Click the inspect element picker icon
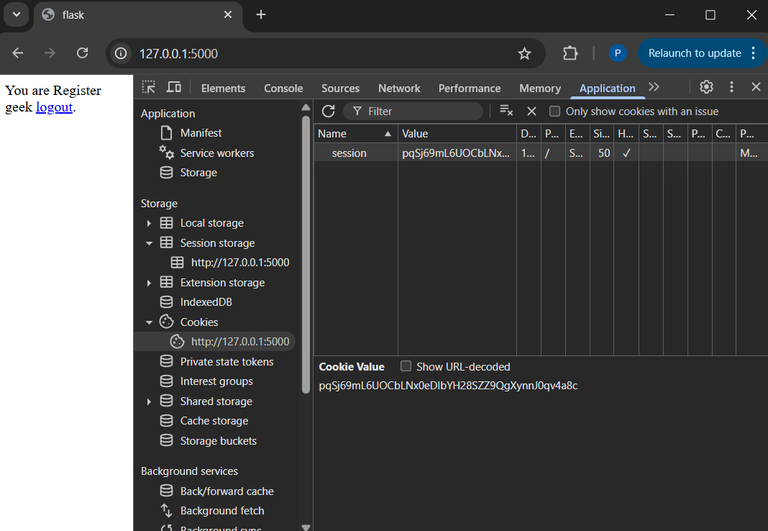This screenshot has width=768, height=531. point(149,88)
